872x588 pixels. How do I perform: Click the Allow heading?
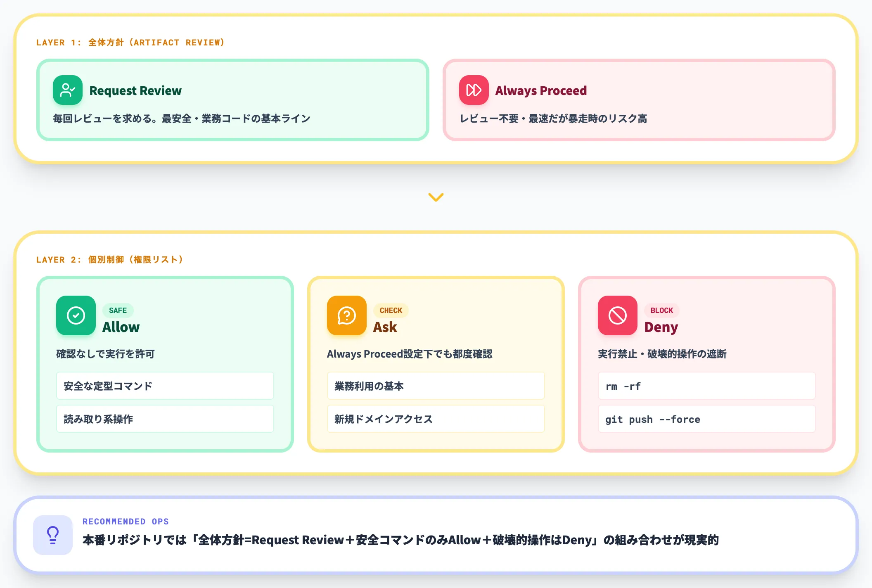point(121,327)
